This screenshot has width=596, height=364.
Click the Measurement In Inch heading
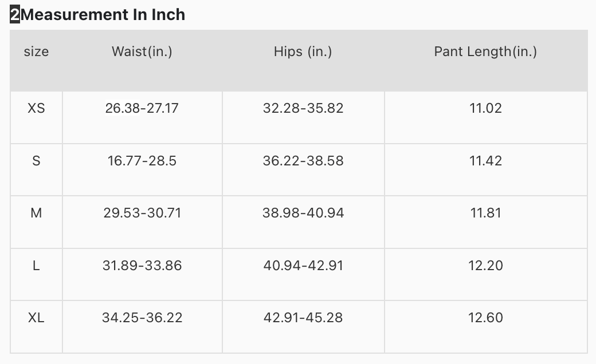103,15
